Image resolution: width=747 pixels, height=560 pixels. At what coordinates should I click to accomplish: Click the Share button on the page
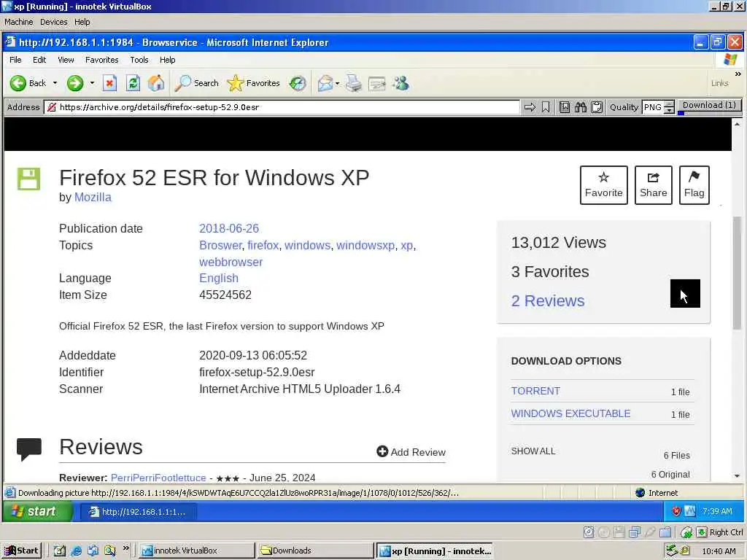tap(653, 185)
